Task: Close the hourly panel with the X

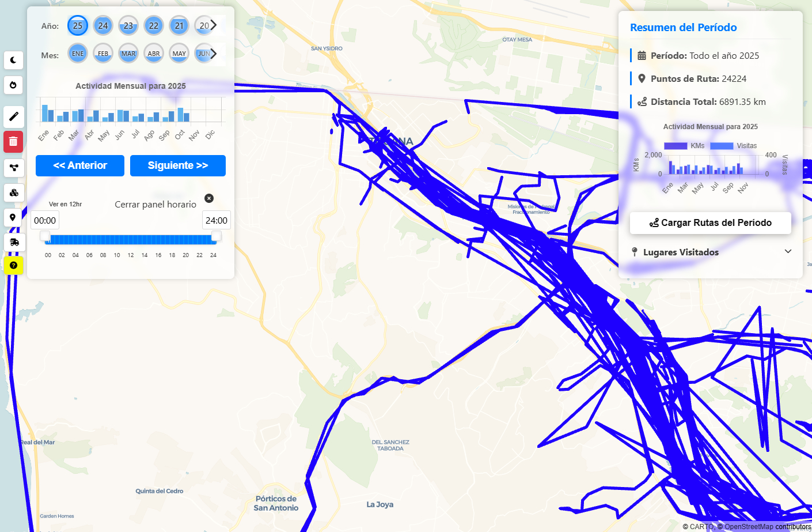Action: pos(209,198)
